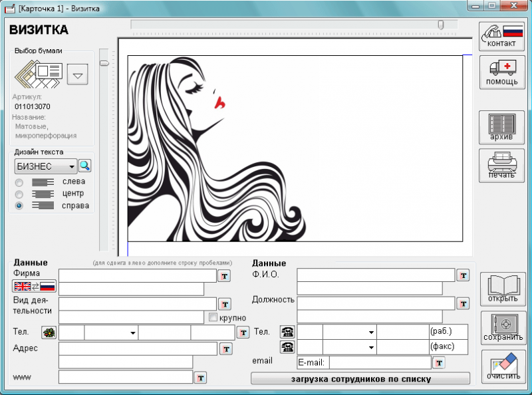
Task: Open the контакт (contact) phone icon
Action: [x=501, y=37]
